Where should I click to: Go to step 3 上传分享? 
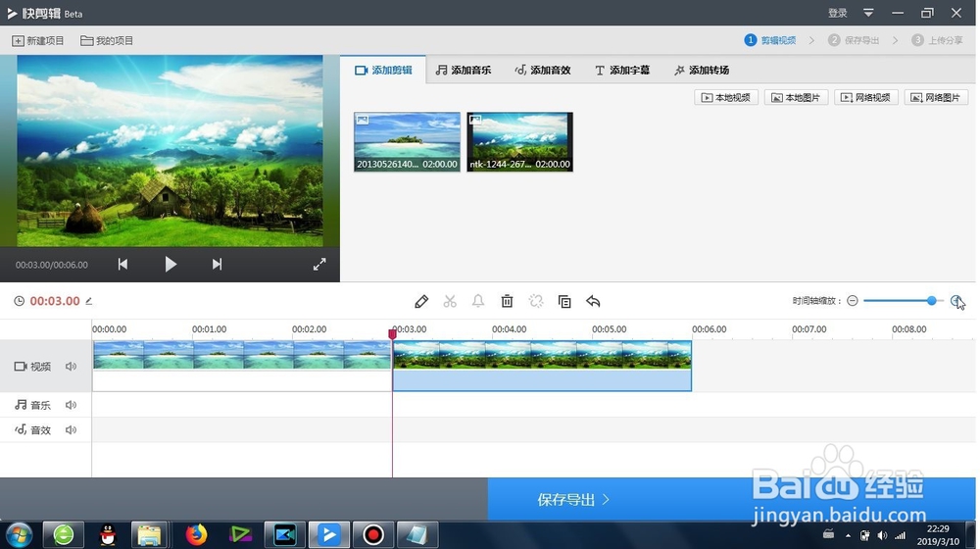click(937, 40)
